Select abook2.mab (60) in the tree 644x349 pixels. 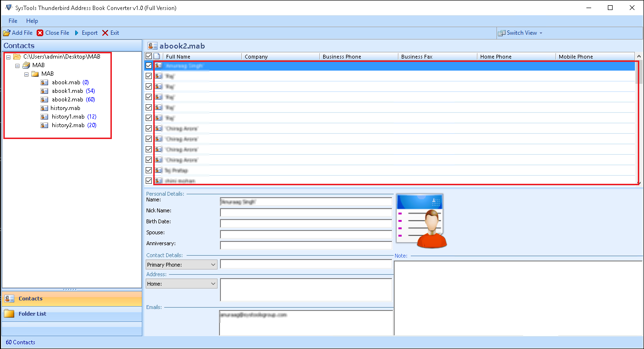[x=73, y=100]
